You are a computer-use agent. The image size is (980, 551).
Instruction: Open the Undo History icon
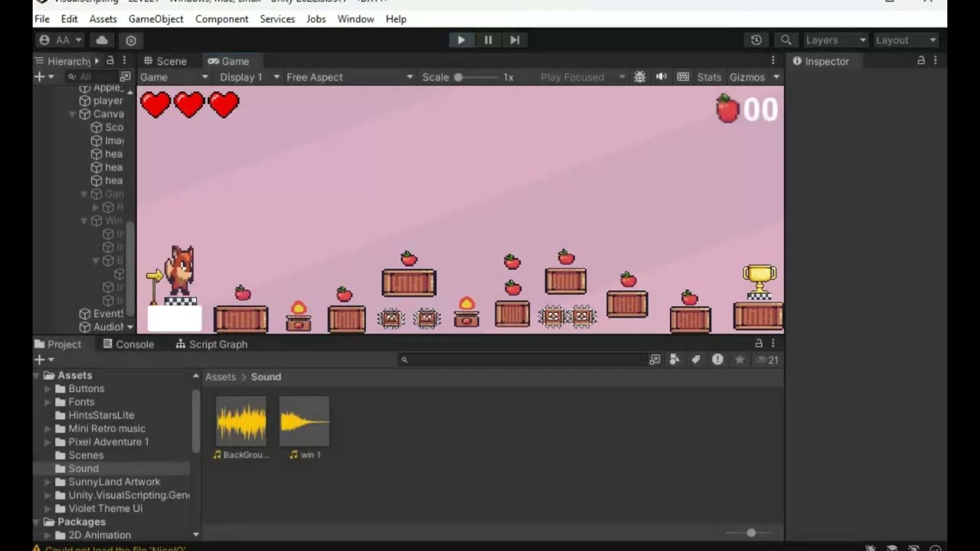(x=756, y=40)
